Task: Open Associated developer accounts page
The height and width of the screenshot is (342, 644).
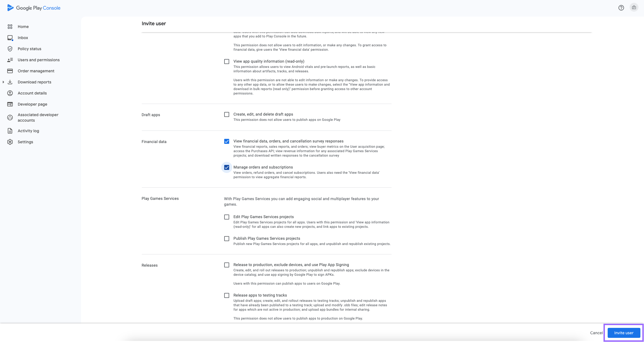Action: point(38,118)
